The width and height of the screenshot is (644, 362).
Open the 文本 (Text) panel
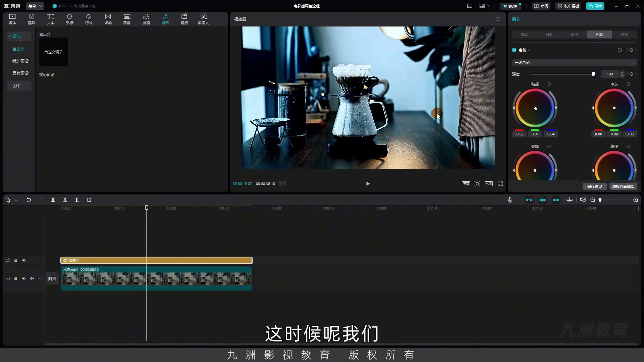[x=50, y=19]
